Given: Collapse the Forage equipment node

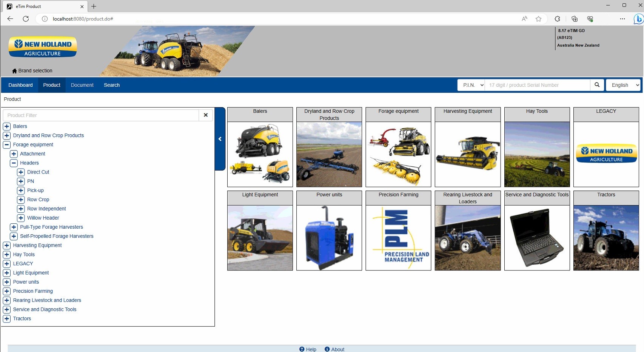Looking at the screenshot, I should tap(7, 144).
